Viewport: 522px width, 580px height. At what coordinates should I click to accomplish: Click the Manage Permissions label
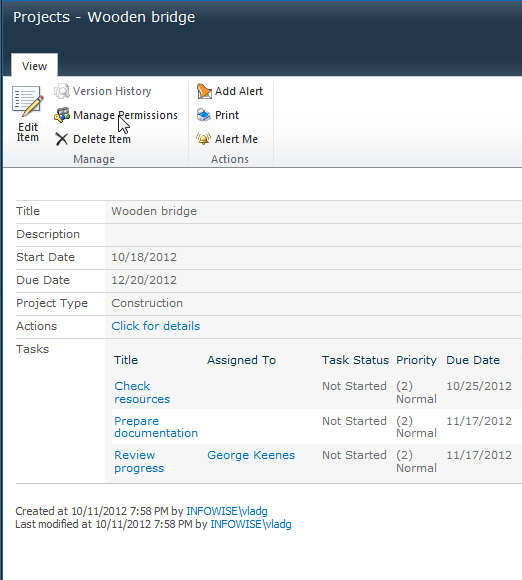(125, 115)
